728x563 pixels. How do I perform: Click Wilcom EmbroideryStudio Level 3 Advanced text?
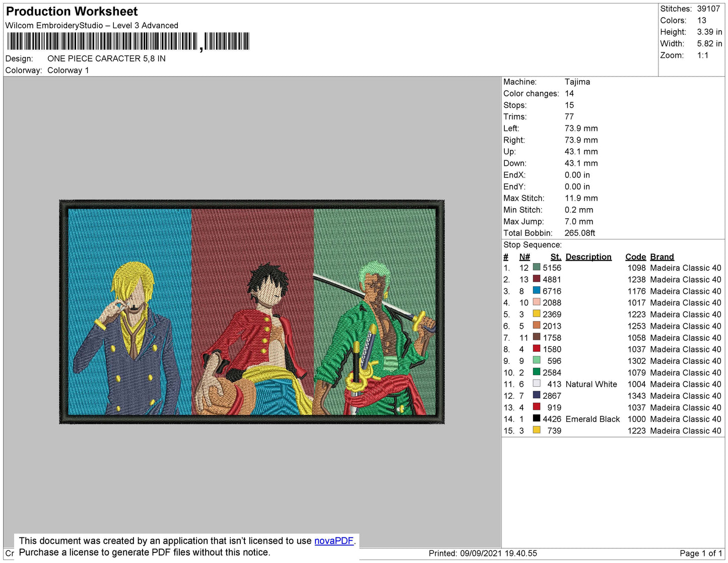(x=92, y=25)
